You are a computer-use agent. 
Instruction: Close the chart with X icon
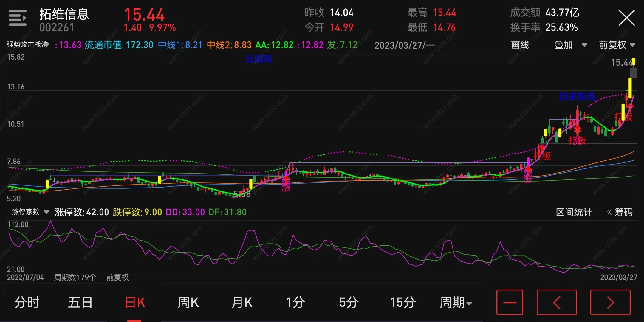tap(626, 18)
